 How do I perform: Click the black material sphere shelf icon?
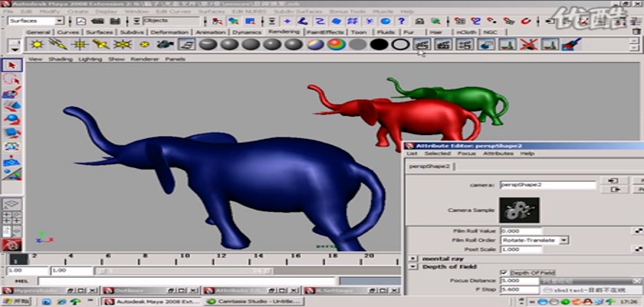[378, 45]
